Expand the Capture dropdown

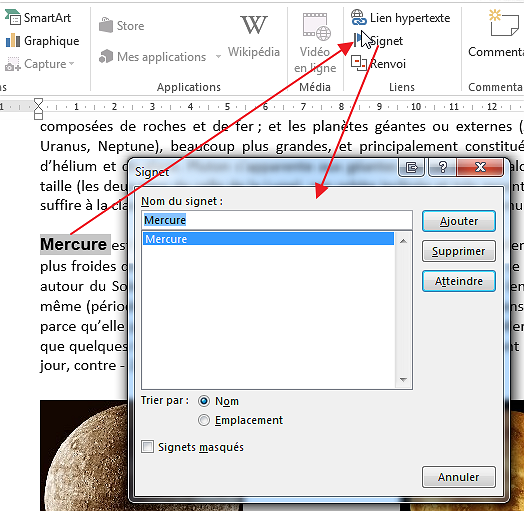pyautogui.click(x=71, y=63)
